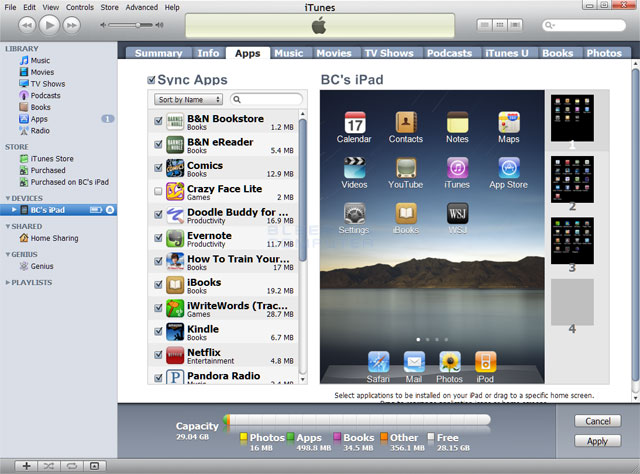Show artwork viewer button in bottom bar
Viewport: 640px width, 474px height.
(x=95, y=466)
